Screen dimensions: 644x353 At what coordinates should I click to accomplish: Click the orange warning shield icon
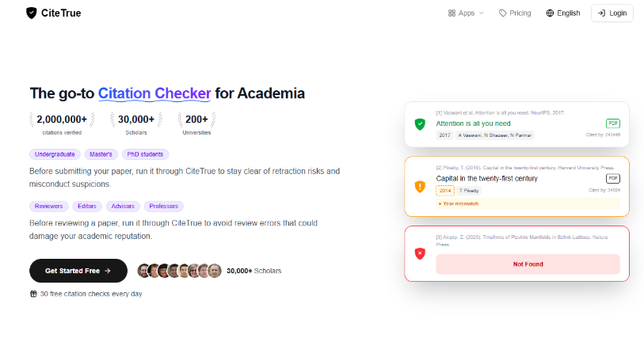tap(420, 187)
